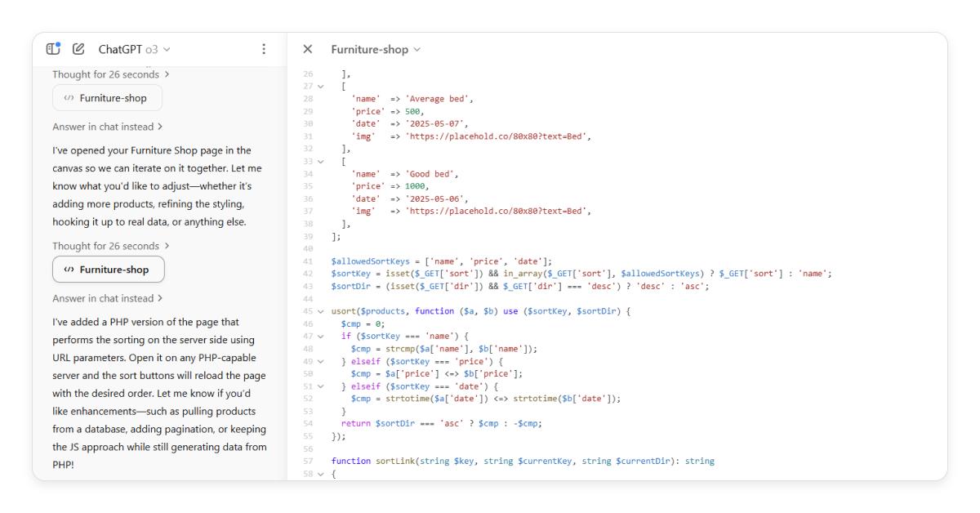Screen dimensions: 980x513
Task: Click the return $sortDir === 'asc' line
Action: [442, 424]
